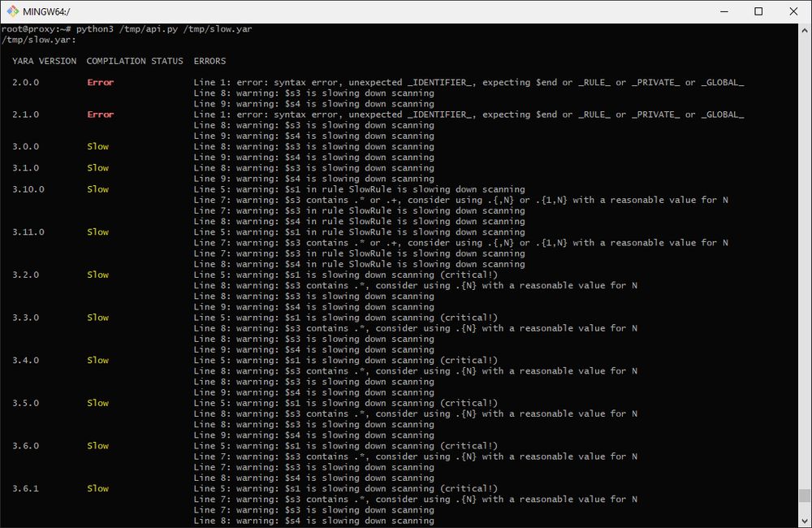Click 'Line 8: $s3 contains .*' warning for 3.3.0

click(x=415, y=328)
